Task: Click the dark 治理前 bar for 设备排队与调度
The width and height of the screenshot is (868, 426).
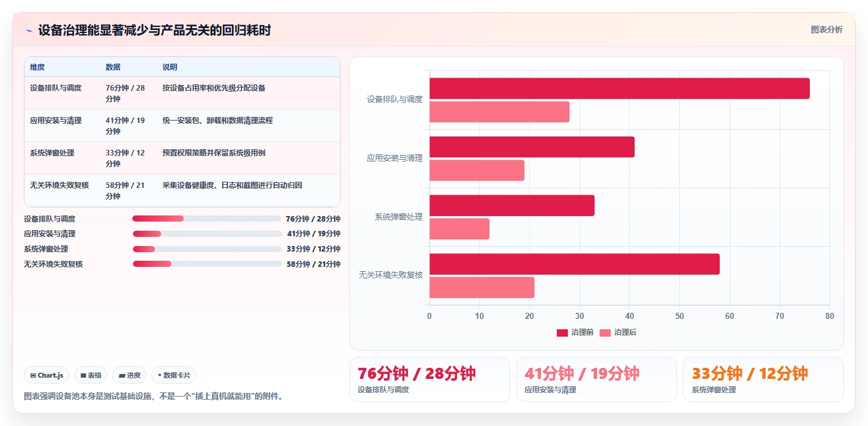Action: pyautogui.click(x=619, y=88)
